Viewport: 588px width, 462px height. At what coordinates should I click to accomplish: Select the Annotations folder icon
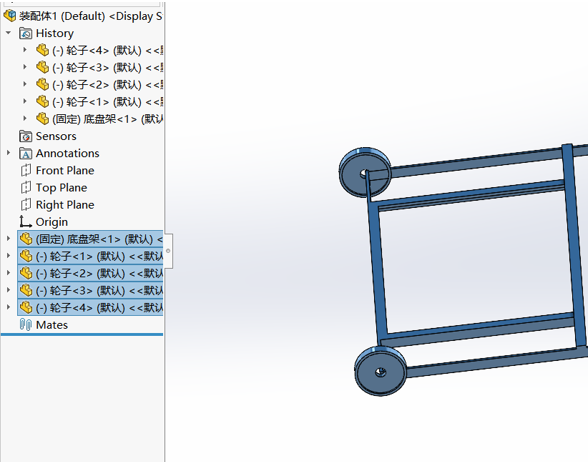26,153
